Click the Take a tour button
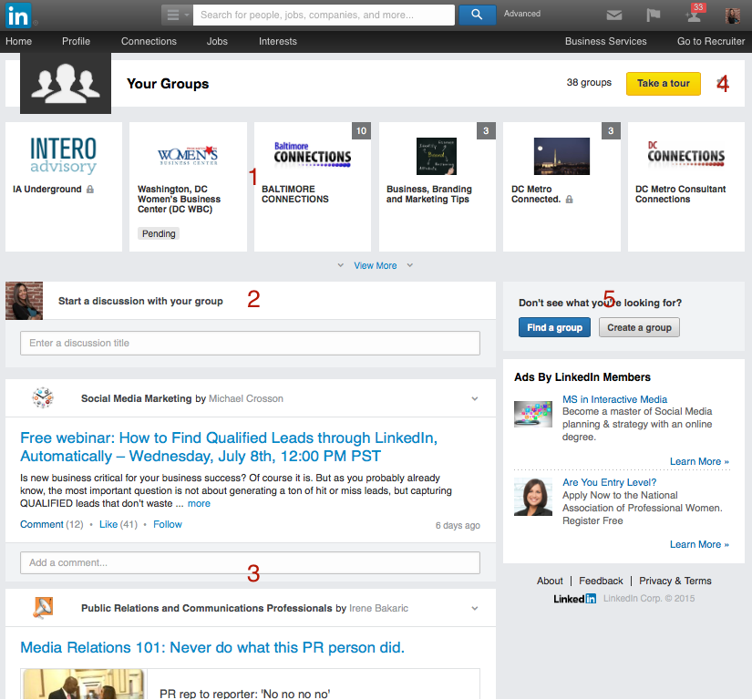Image resolution: width=752 pixels, height=700 pixels. click(663, 83)
